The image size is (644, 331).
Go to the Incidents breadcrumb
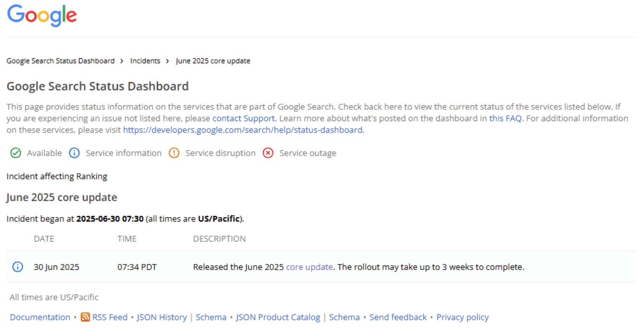(145, 61)
